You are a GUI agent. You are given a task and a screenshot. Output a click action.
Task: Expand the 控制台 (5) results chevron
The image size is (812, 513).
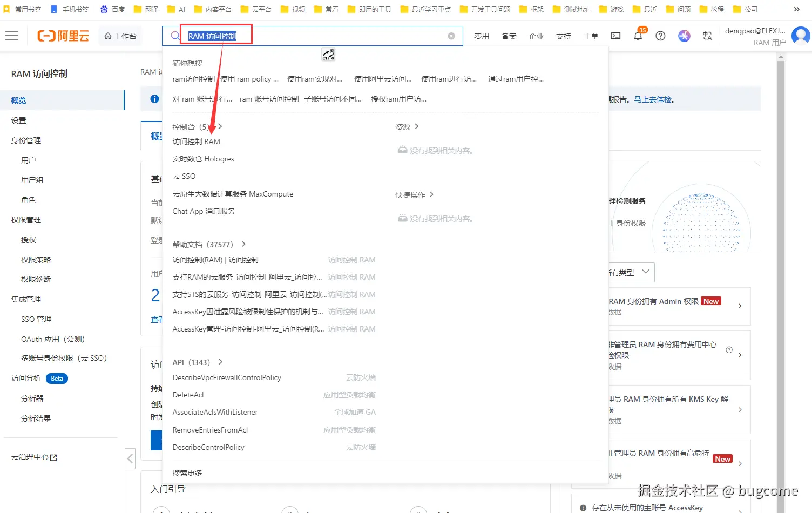tap(220, 126)
